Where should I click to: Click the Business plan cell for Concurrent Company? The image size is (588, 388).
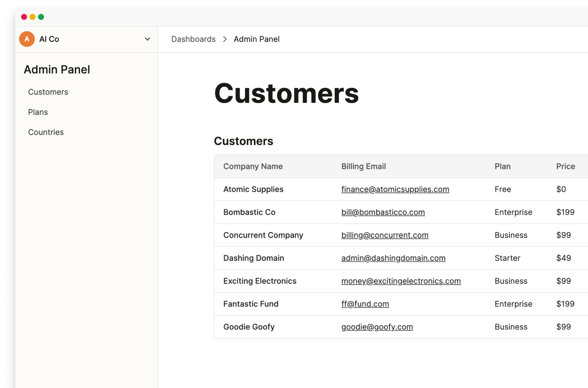coord(511,235)
